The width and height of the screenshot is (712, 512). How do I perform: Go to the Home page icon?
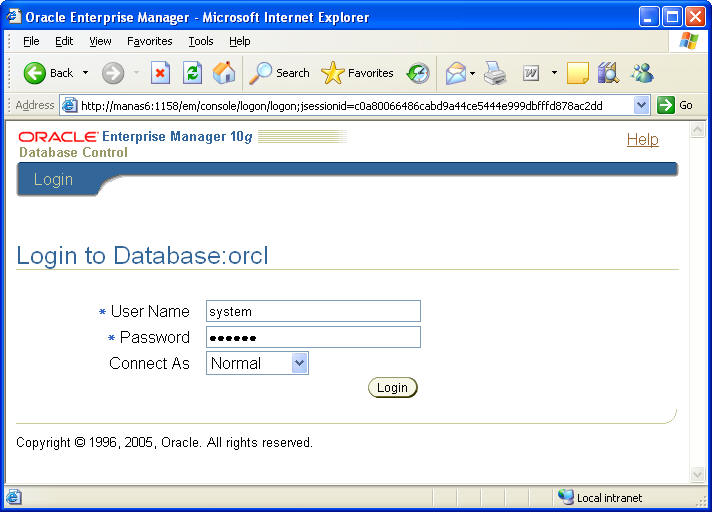[224, 73]
